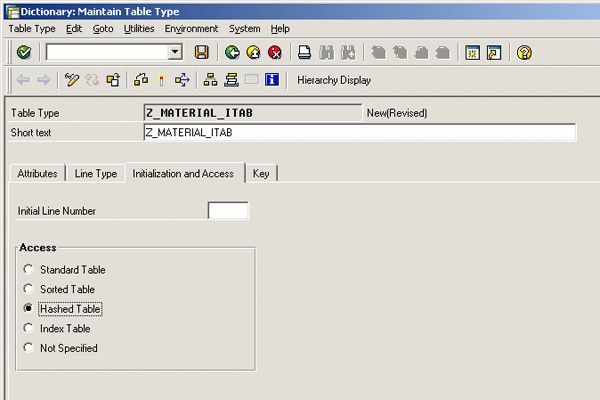
Task: Click the Save diskette icon
Action: (202, 52)
